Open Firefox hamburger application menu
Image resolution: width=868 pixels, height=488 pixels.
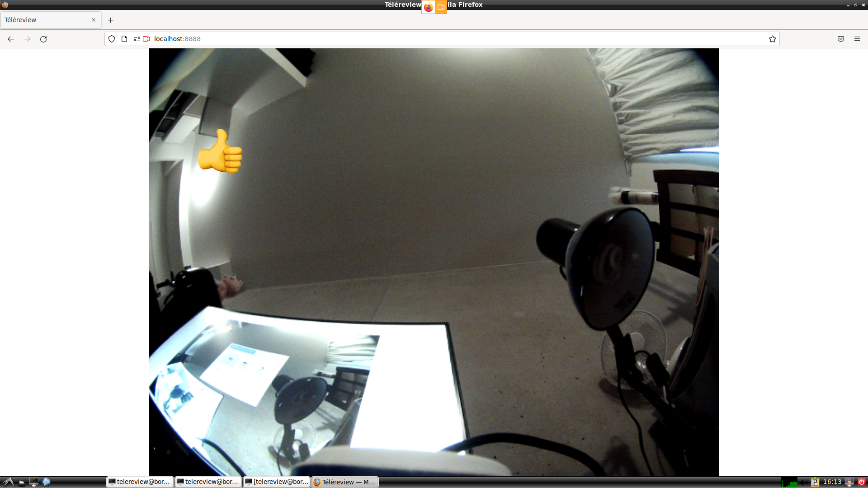857,39
